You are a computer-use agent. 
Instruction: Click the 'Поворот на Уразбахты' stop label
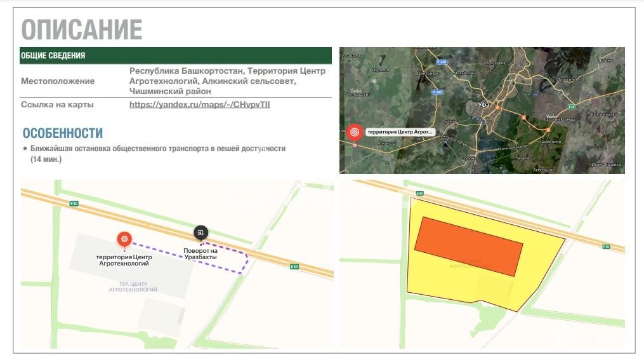(x=200, y=255)
